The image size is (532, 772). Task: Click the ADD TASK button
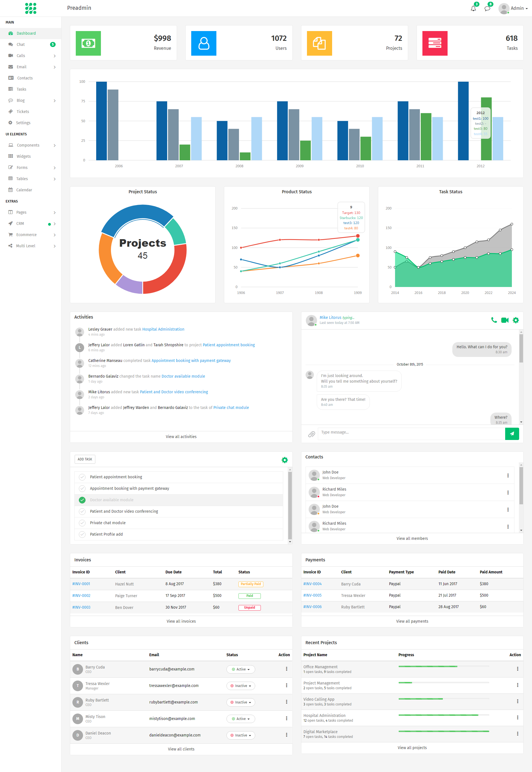click(x=85, y=459)
